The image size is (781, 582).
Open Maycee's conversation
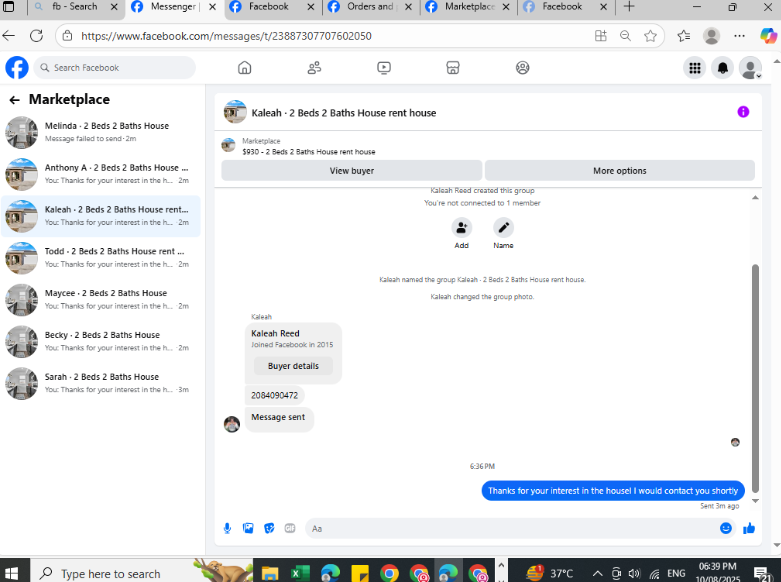point(101,300)
